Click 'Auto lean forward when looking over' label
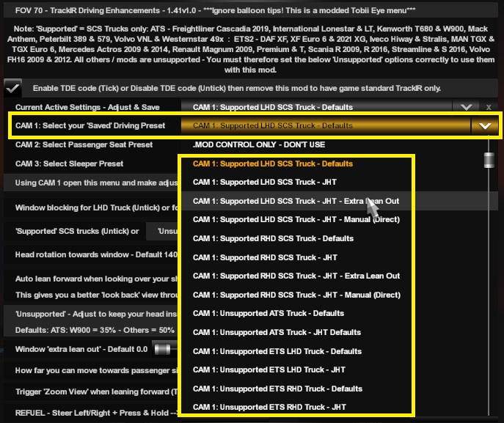This screenshot has width=504, height=423. (96, 279)
